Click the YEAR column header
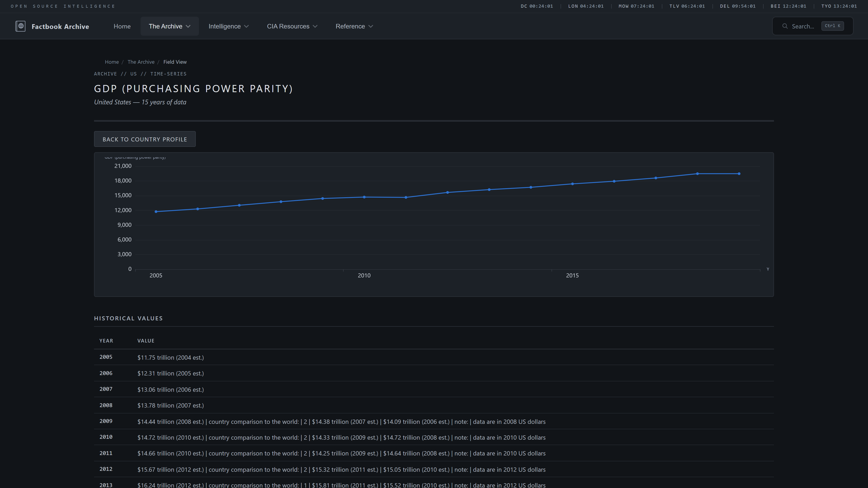868x488 pixels. coord(106,340)
